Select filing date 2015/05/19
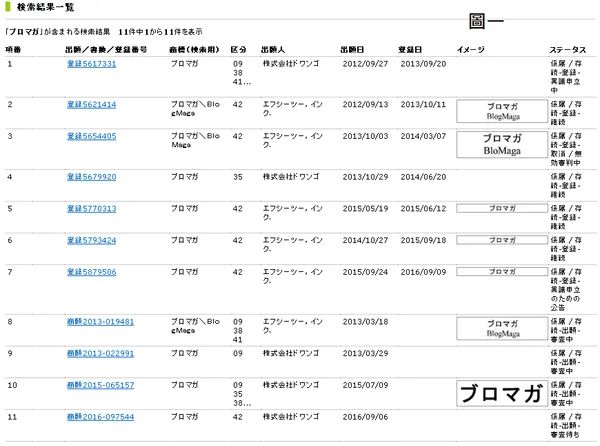Screen dimensions: 600x446 point(365,209)
